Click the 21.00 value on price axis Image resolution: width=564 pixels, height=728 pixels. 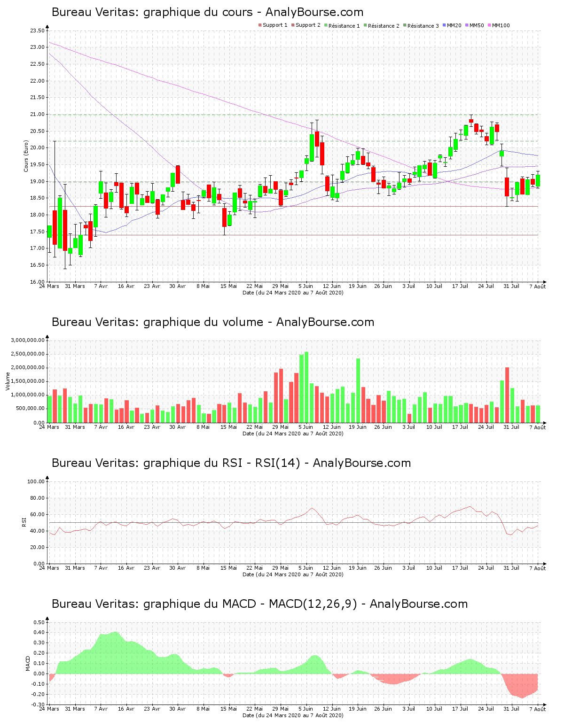pos(37,114)
